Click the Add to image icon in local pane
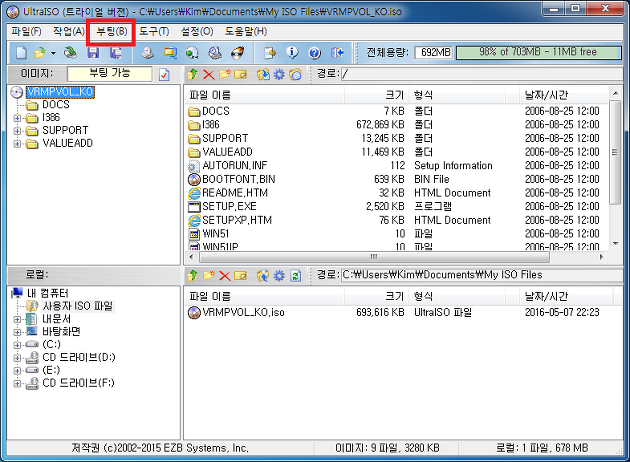Image resolution: width=630 pixels, height=462 pixels. click(263, 276)
